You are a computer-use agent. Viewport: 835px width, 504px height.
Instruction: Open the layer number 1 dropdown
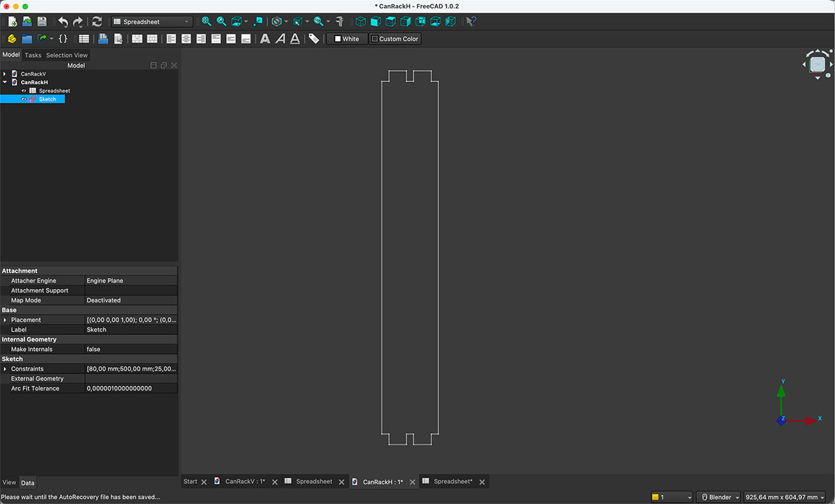pos(672,497)
